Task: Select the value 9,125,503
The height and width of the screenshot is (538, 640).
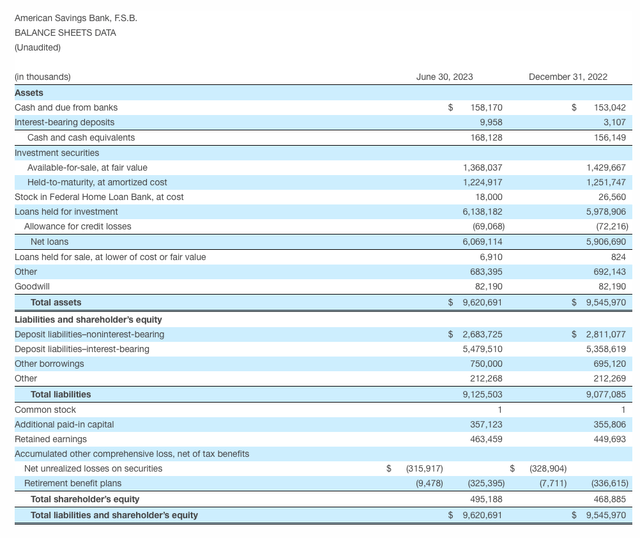Action: (x=482, y=394)
